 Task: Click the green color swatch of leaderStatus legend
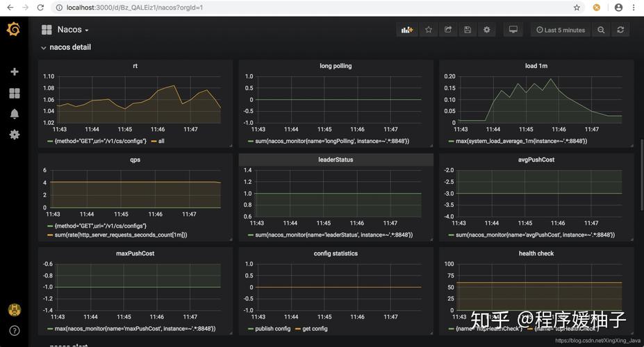[x=251, y=235]
